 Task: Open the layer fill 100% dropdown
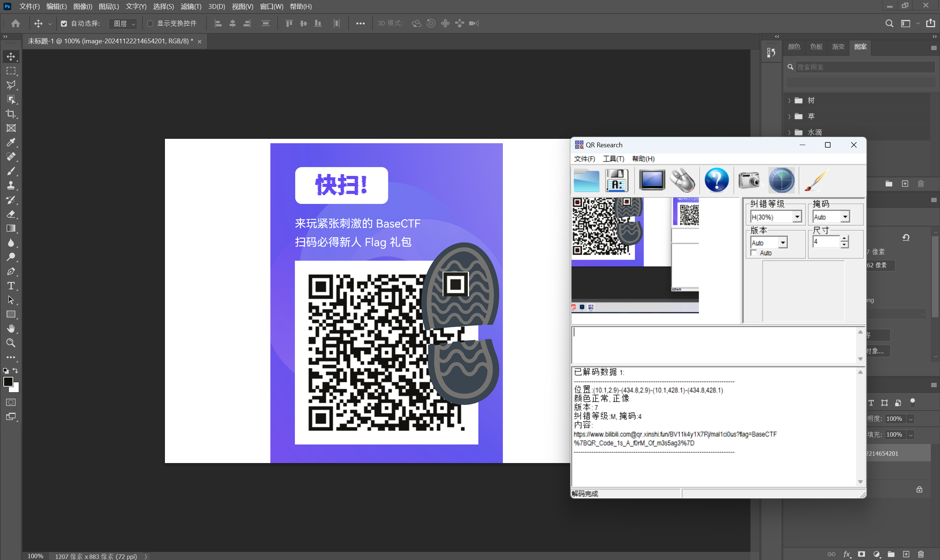pyautogui.click(x=911, y=435)
